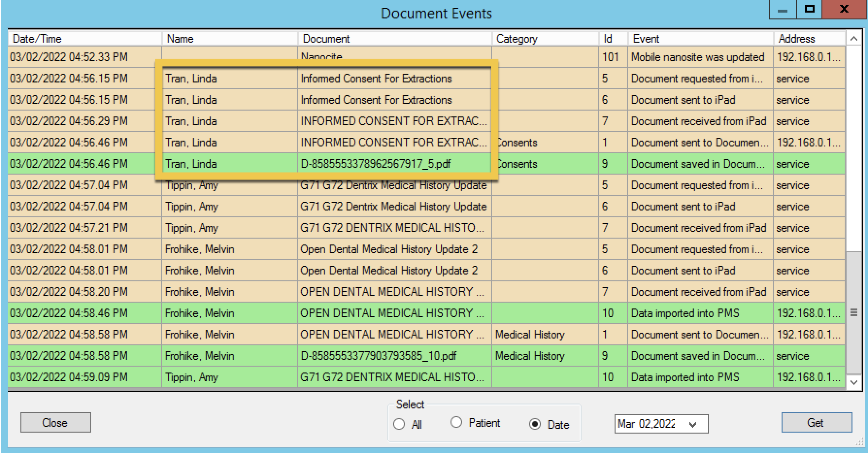
Task: Click the Close button
Action: click(x=55, y=422)
